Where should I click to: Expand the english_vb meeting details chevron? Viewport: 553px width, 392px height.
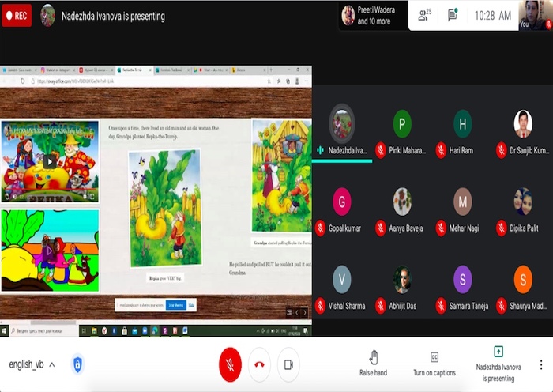coord(52,364)
